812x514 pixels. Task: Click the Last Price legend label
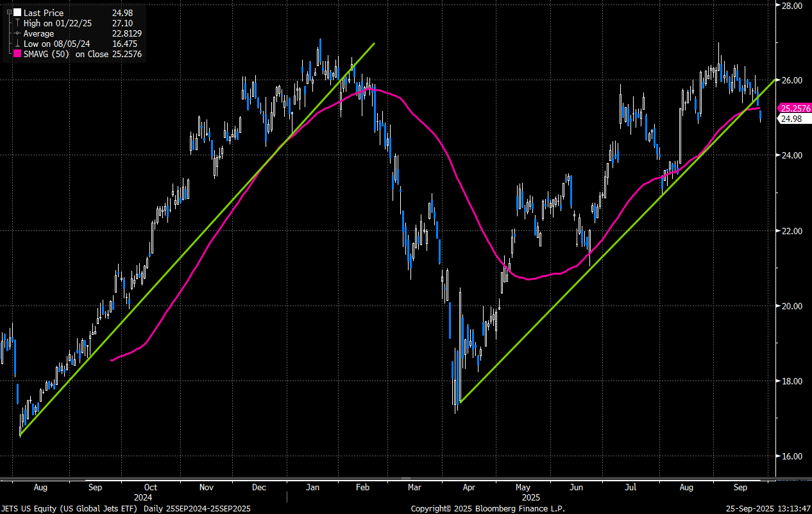click(x=43, y=13)
